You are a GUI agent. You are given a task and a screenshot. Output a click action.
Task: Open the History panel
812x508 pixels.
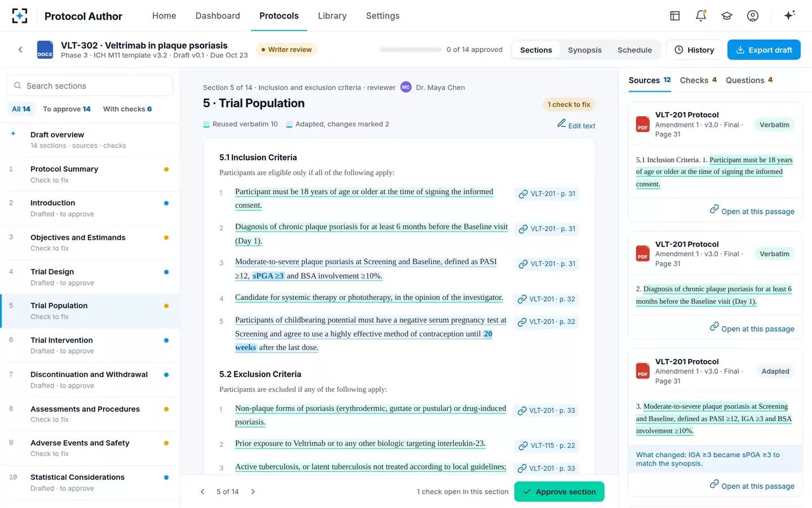point(694,50)
